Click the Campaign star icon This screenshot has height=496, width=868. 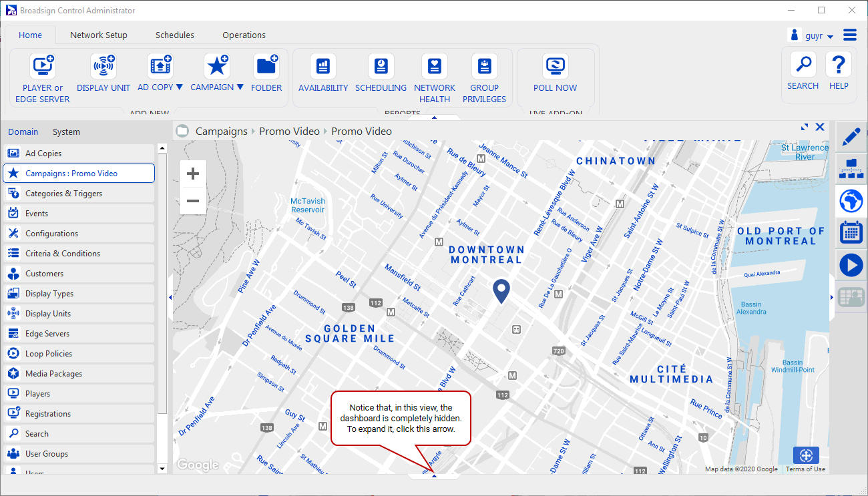click(217, 66)
